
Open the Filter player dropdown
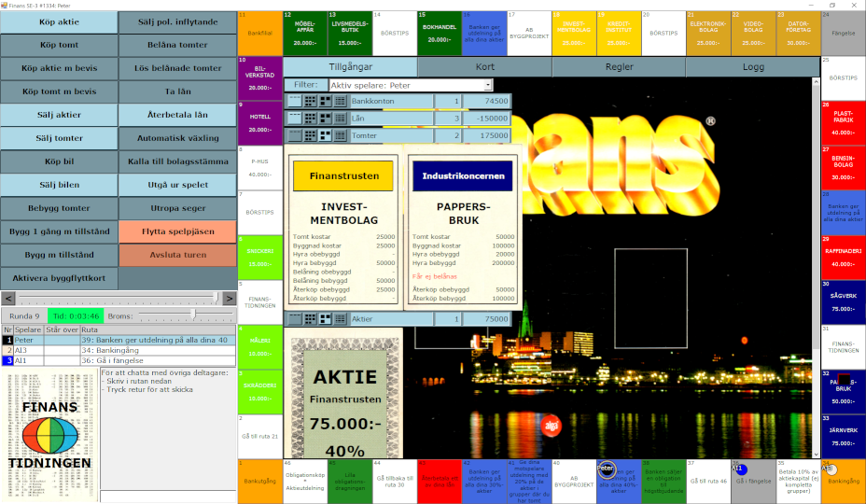(488, 85)
